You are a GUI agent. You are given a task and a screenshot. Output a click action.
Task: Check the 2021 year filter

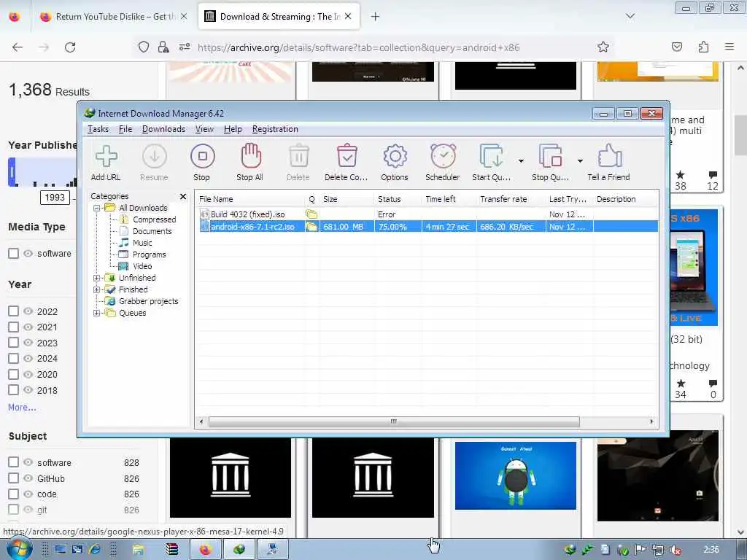click(x=13, y=327)
